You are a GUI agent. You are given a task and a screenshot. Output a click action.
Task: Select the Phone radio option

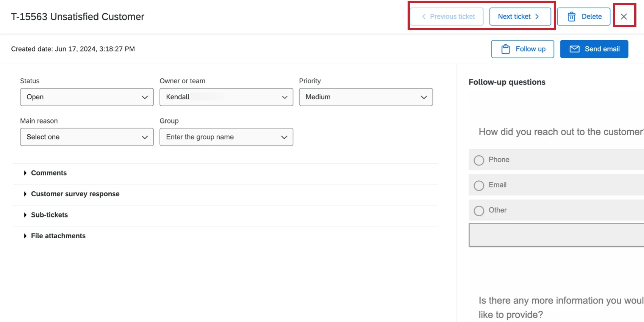479,160
